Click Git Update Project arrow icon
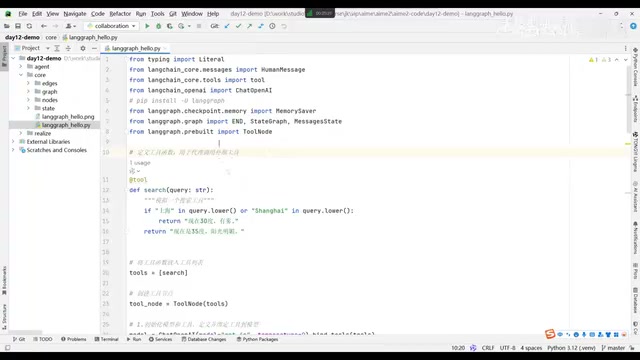The image size is (640, 360). (227, 26)
